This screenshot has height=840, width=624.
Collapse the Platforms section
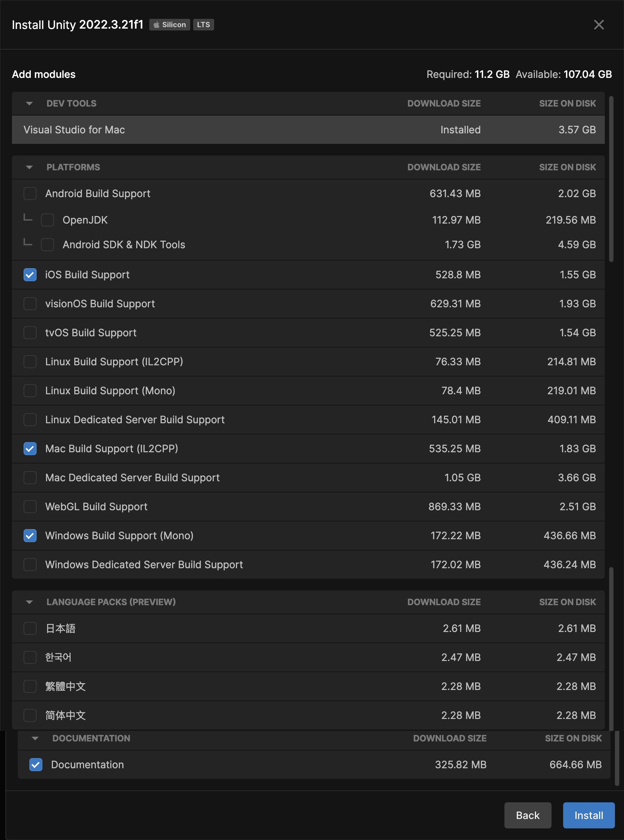click(29, 167)
